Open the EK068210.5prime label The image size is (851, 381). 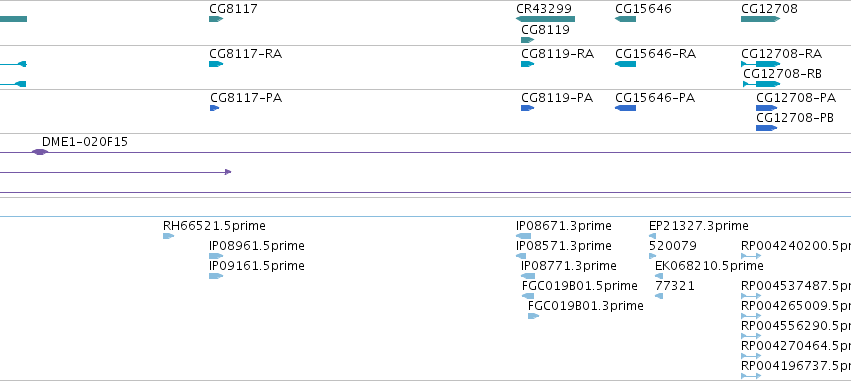point(709,266)
